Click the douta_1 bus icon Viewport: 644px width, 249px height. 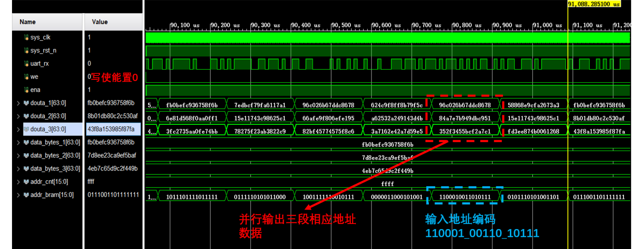point(26,103)
